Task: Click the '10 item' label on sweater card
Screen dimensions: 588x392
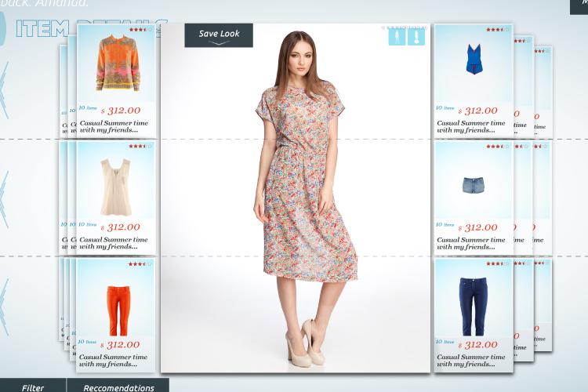Action: point(88,108)
